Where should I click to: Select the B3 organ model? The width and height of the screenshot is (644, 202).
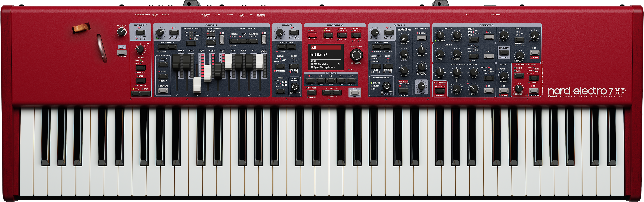pyautogui.click(x=192, y=43)
